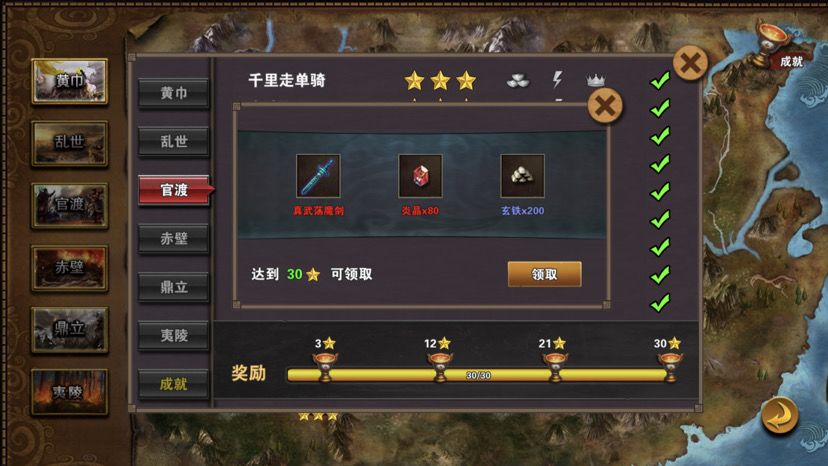Click the 30/30 star progress bar
The image size is (828, 466).
click(478, 375)
